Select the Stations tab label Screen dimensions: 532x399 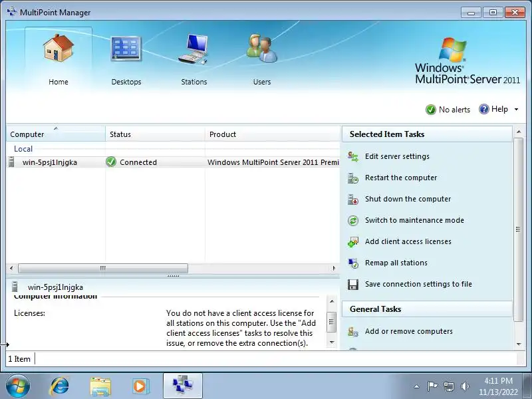[194, 82]
